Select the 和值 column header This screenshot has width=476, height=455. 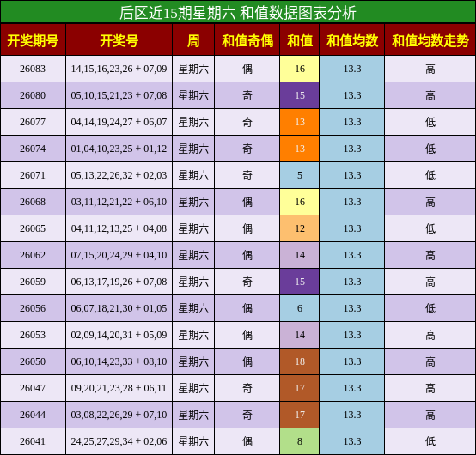point(300,40)
